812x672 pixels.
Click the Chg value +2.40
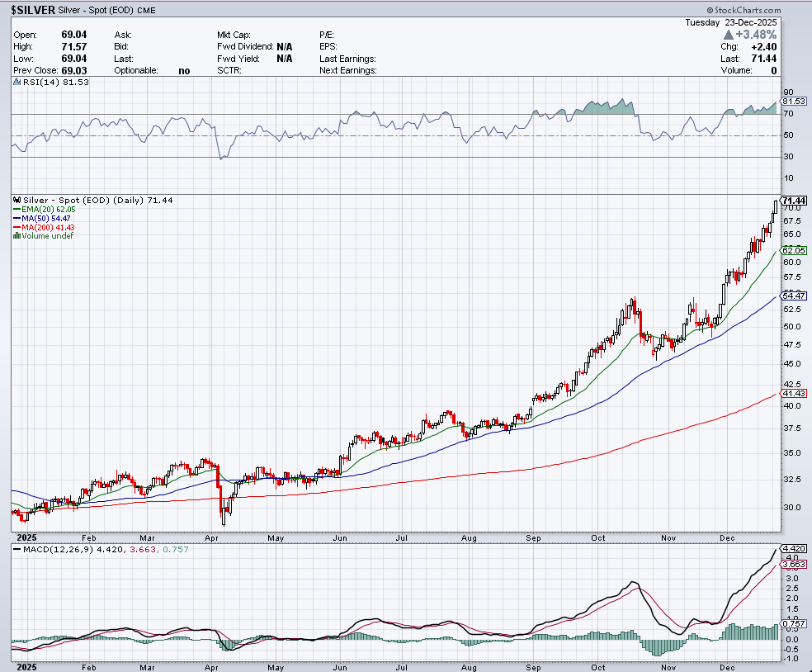pyautogui.click(x=762, y=46)
